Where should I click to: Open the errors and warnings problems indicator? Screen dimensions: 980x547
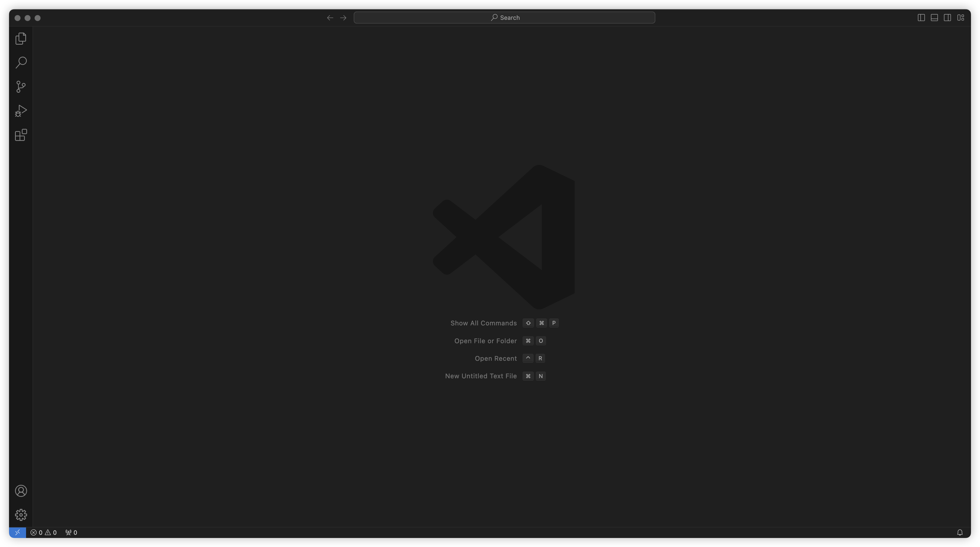(x=43, y=532)
